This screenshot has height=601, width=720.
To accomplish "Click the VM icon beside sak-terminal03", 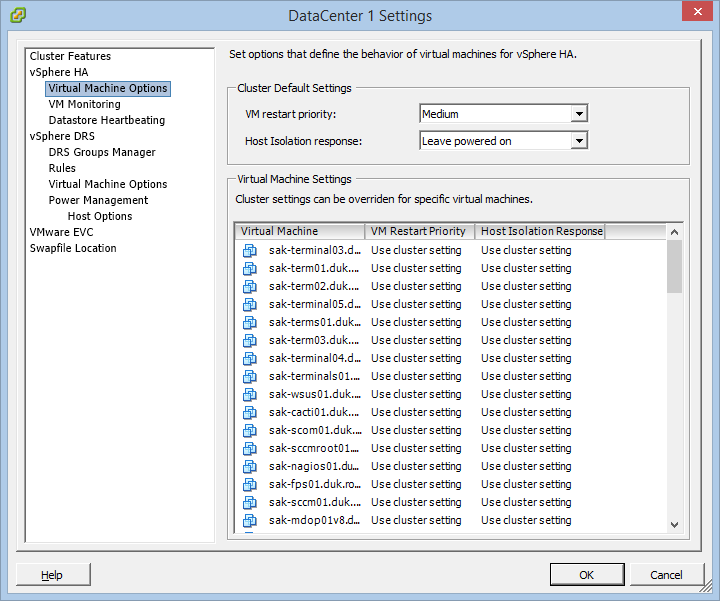I will (249, 251).
